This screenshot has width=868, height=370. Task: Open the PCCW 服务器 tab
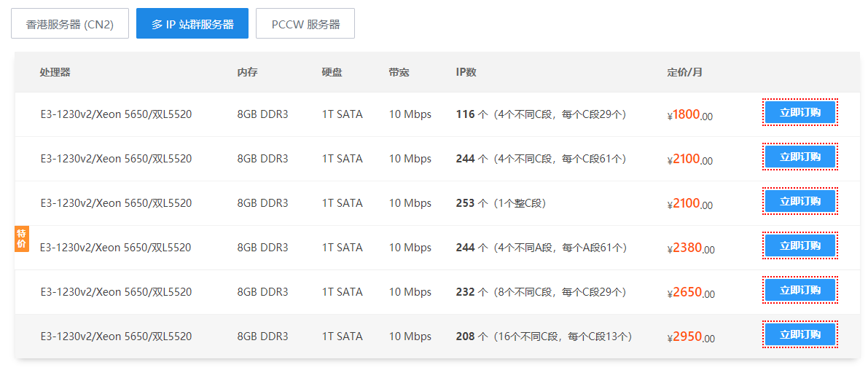coord(305,24)
